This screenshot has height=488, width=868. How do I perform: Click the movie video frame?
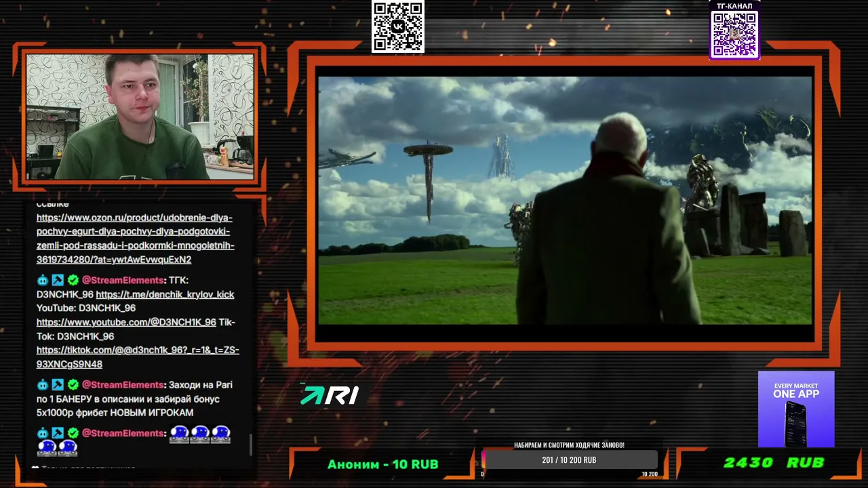(565, 201)
